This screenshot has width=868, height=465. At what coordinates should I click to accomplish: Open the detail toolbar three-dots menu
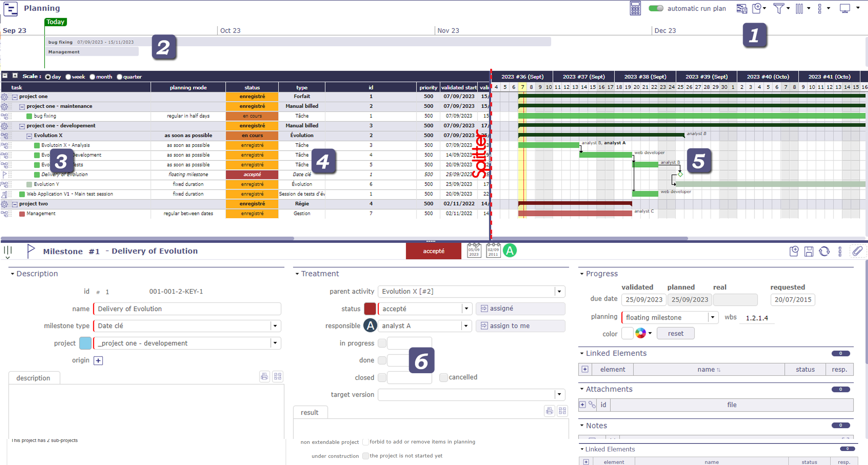point(840,251)
